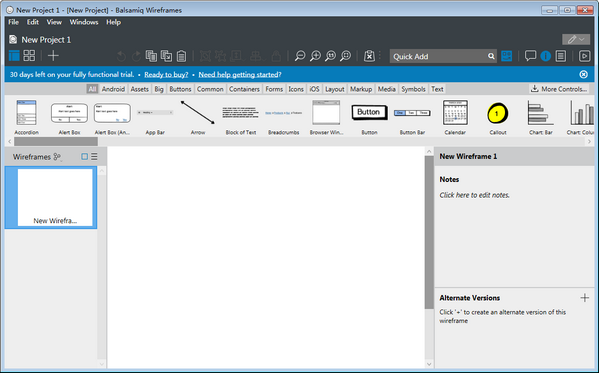The image size is (599, 373).
Task: Zoom in with plus magnifier icon
Action: 316,56
